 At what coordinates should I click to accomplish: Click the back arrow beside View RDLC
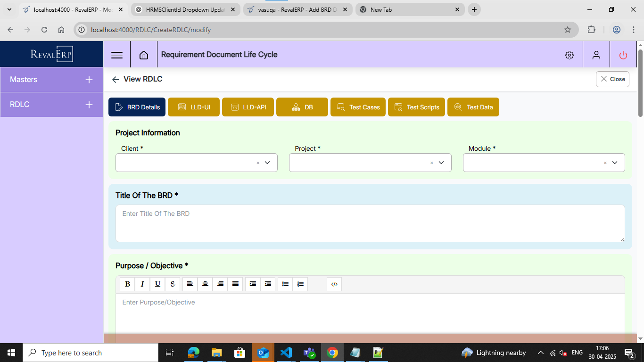pos(116,80)
